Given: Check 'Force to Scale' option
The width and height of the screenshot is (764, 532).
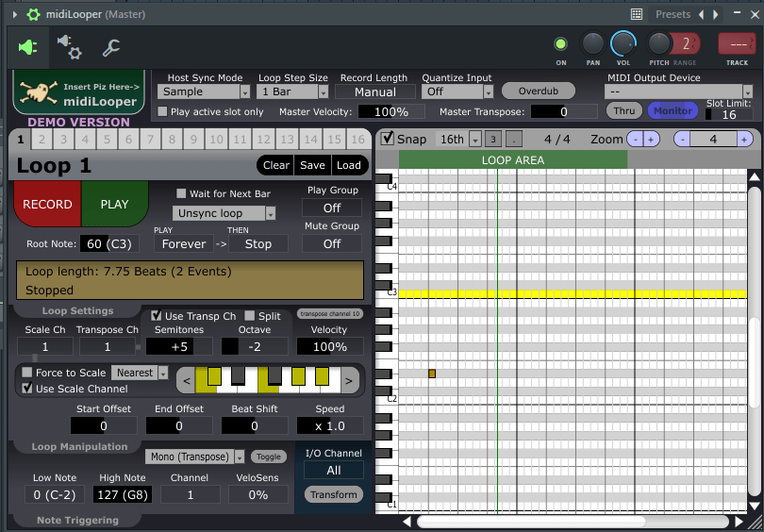Looking at the screenshot, I should point(27,373).
